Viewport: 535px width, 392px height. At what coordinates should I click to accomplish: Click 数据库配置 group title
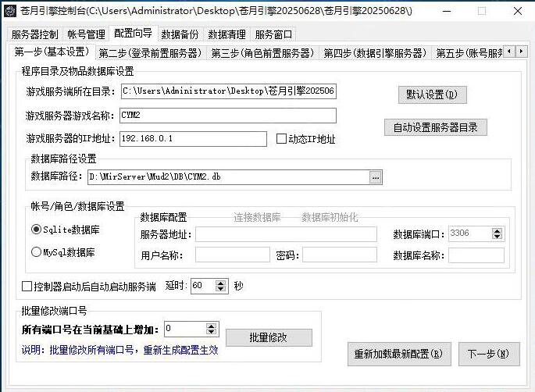pos(163,217)
